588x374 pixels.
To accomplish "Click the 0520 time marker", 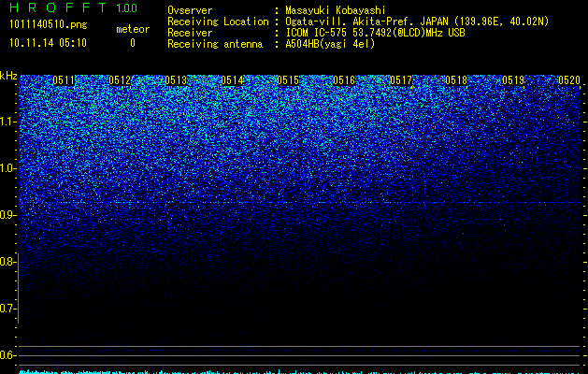I will [569, 80].
